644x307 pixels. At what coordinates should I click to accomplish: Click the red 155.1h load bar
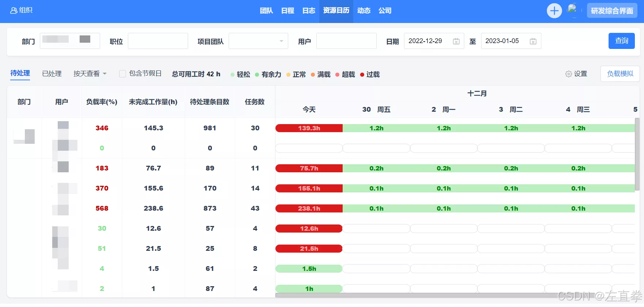309,188
